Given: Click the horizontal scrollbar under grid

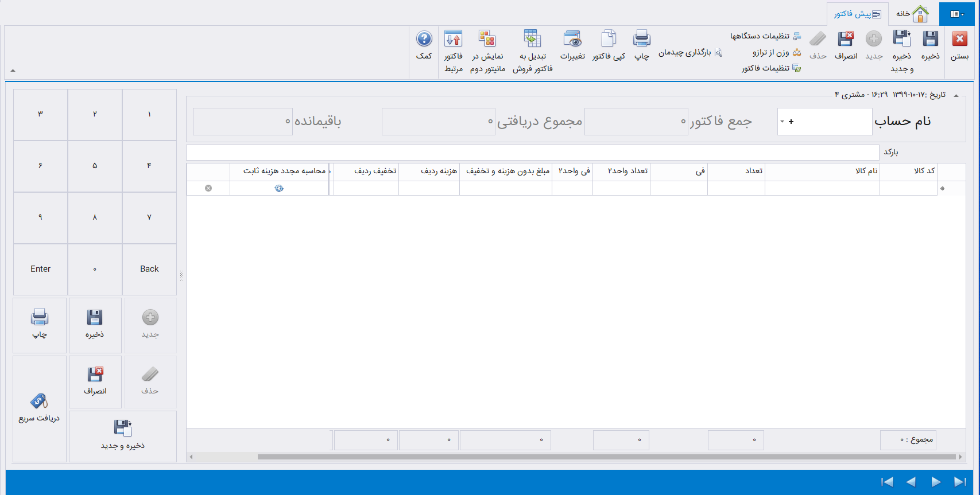Looking at the screenshot, I should 574,457.
